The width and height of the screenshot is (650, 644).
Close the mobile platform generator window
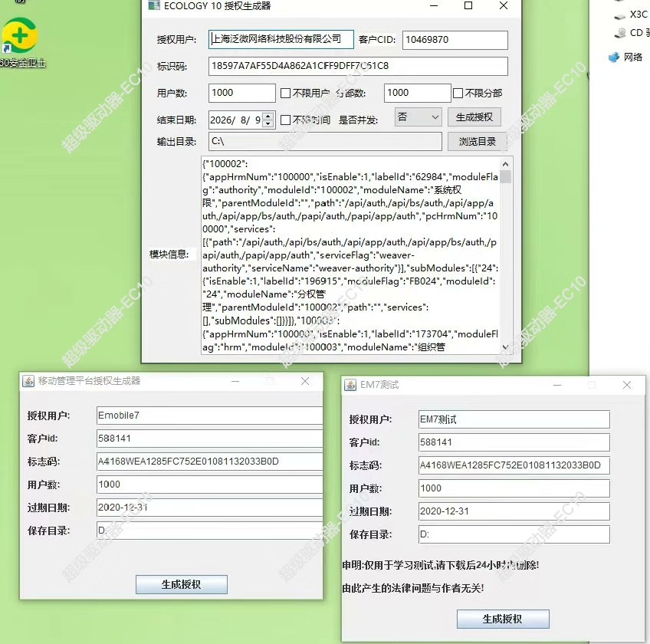305,381
